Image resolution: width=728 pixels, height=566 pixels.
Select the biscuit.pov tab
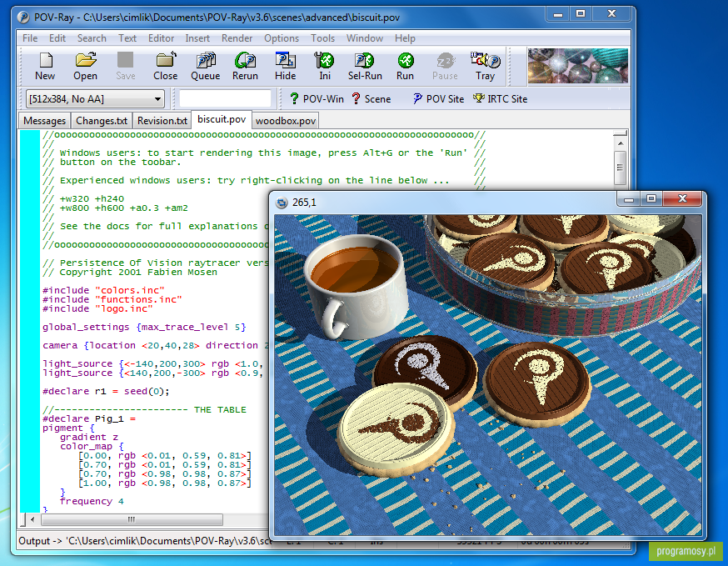[222, 119]
